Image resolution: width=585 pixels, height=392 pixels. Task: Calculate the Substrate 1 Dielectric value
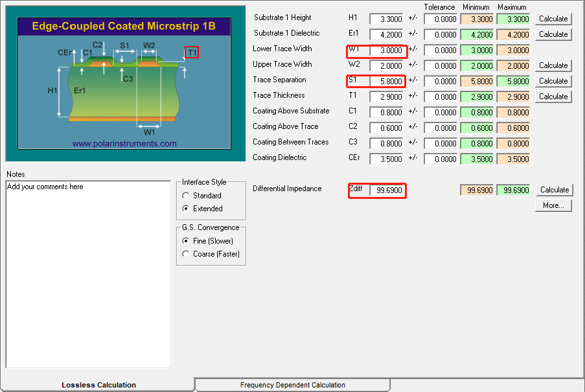[x=553, y=34]
